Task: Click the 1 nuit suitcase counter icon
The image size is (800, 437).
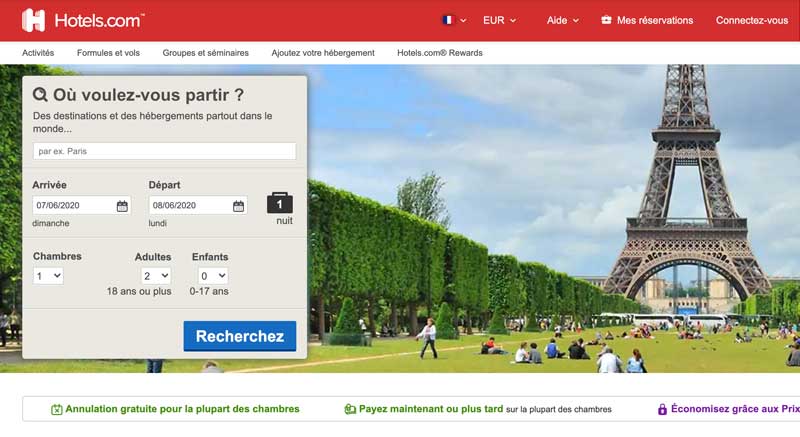Action: click(280, 203)
